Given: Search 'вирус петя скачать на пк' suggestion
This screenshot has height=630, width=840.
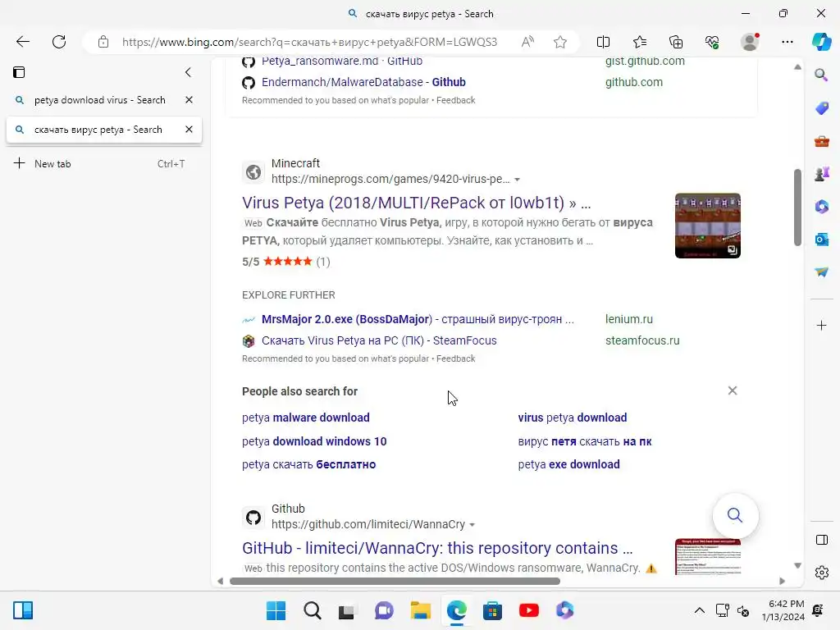Looking at the screenshot, I should click(584, 441).
